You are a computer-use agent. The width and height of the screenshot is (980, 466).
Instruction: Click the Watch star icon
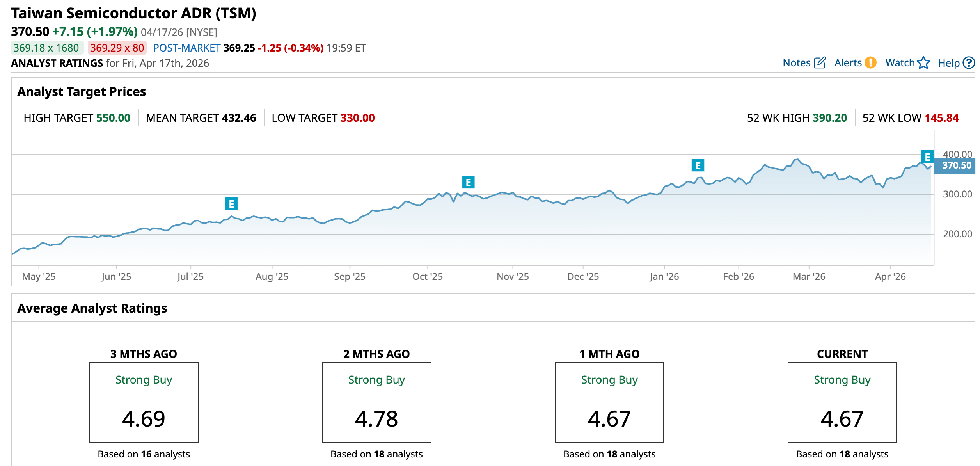point(923,62)
